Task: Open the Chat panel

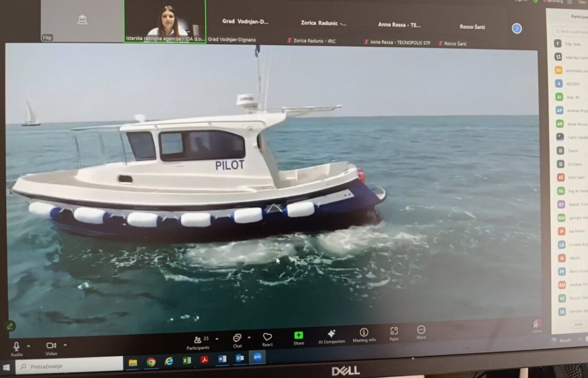Action: [237, 341]
